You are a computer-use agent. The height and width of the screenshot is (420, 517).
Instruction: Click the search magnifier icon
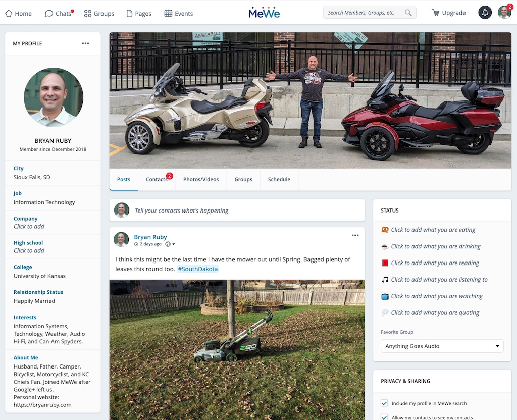point(408,13)
